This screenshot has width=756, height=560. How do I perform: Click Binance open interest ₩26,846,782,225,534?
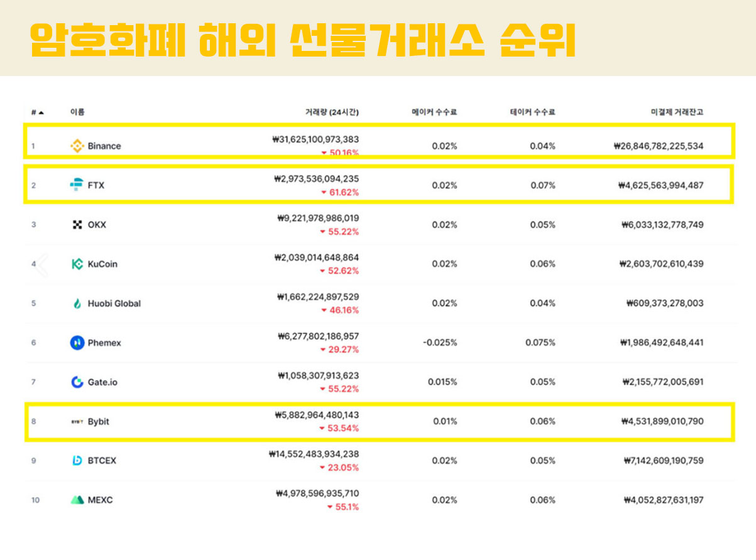[x=659, y=146]
